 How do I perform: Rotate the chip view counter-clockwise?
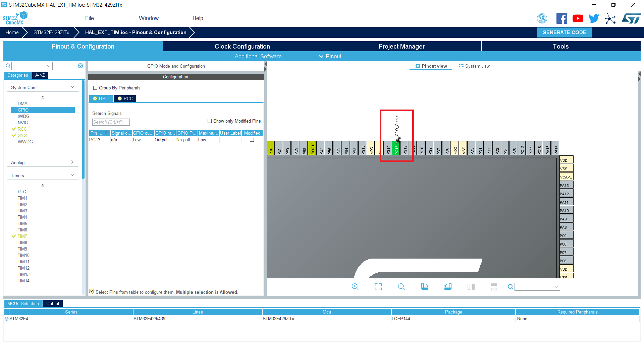[x=448, y=287]
